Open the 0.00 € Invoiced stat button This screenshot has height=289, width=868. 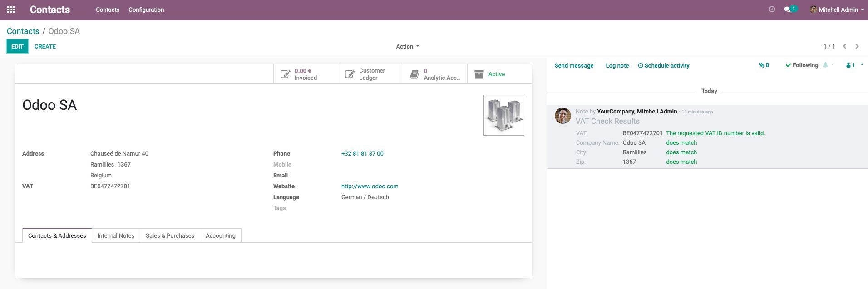(306, 74)
